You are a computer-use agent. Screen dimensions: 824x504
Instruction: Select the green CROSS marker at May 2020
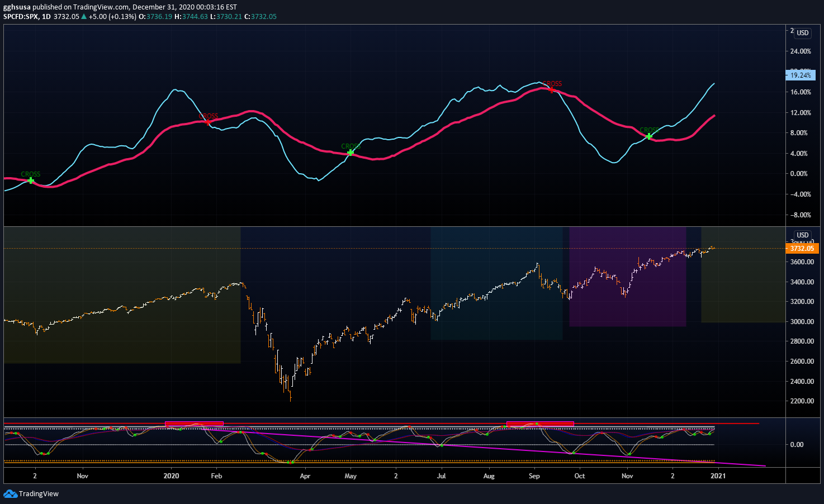[x=351, y=153]
